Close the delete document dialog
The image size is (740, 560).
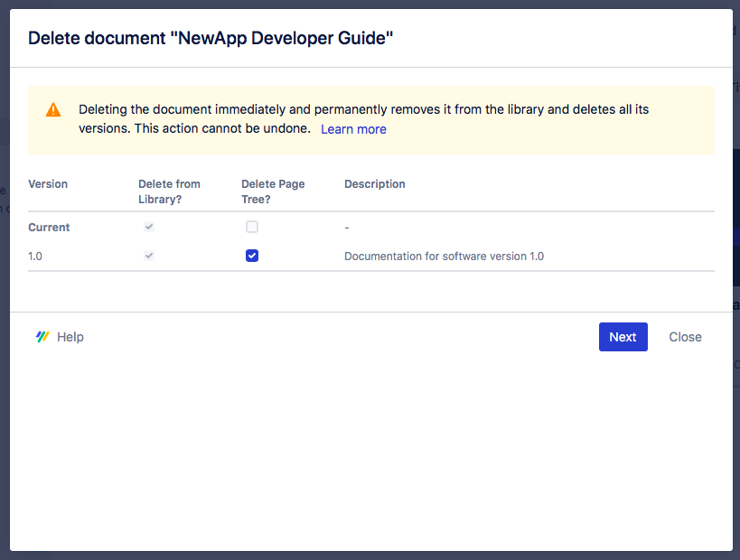click(x=685, y=337)
